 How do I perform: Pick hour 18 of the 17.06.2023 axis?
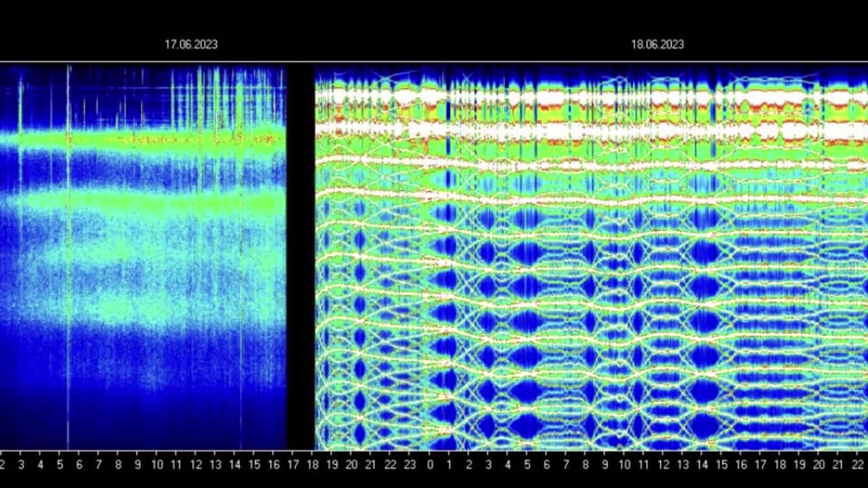(313, 465)
